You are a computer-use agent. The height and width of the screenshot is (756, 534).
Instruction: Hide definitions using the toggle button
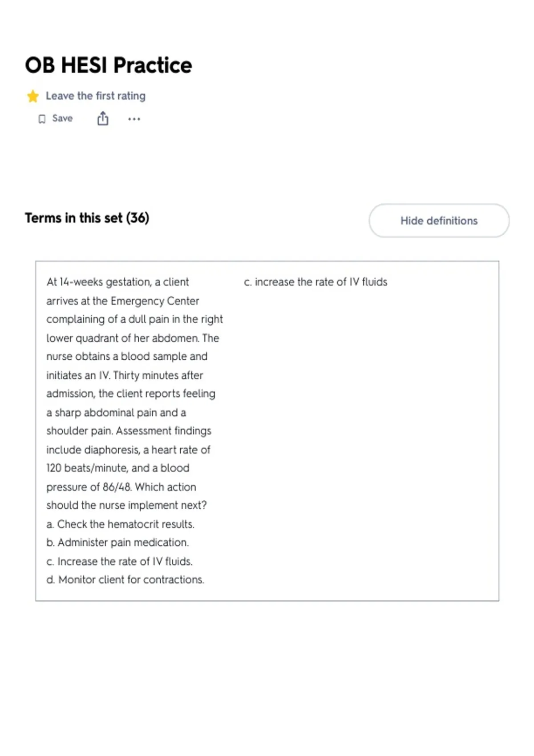(x=439, y=221)
